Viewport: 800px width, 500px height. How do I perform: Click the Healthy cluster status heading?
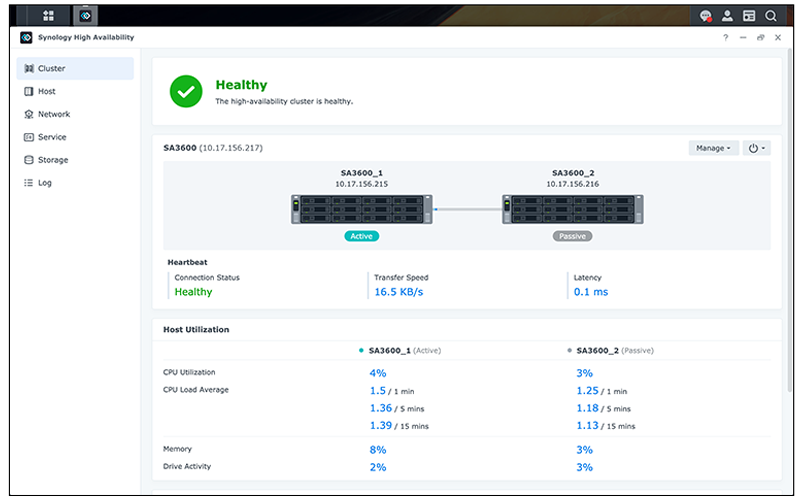pyautogui.click(x=241, y=85)
